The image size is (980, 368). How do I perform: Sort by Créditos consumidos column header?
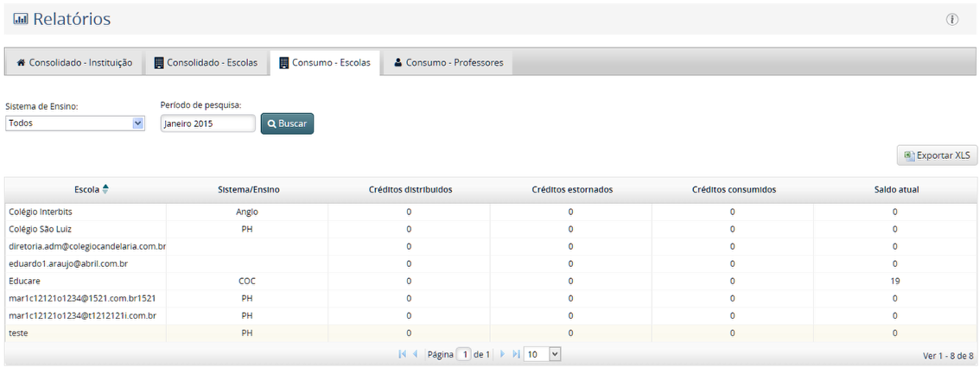[x=733, y=189]
